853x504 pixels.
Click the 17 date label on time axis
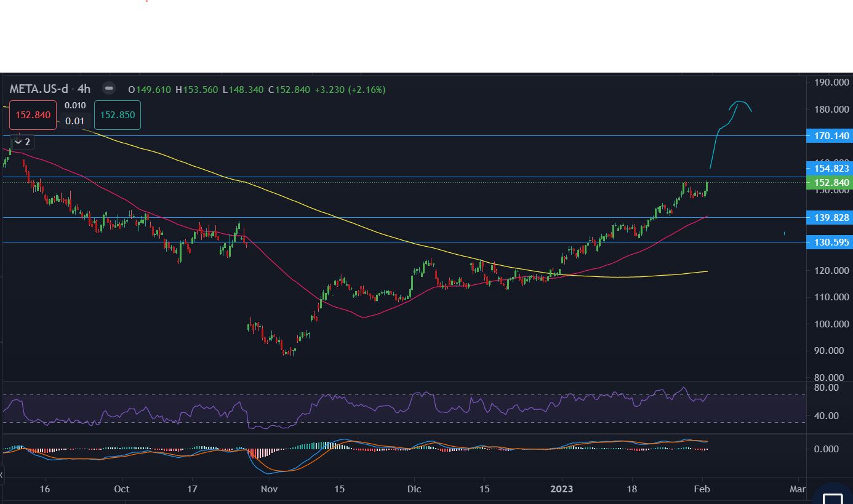(x=192, y=489)
